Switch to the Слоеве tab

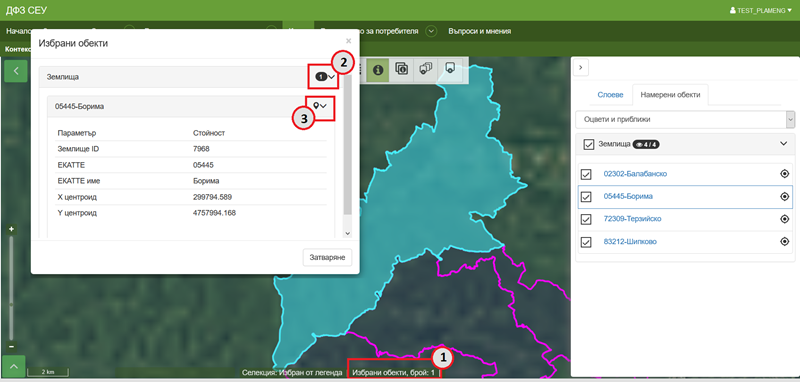610,95
